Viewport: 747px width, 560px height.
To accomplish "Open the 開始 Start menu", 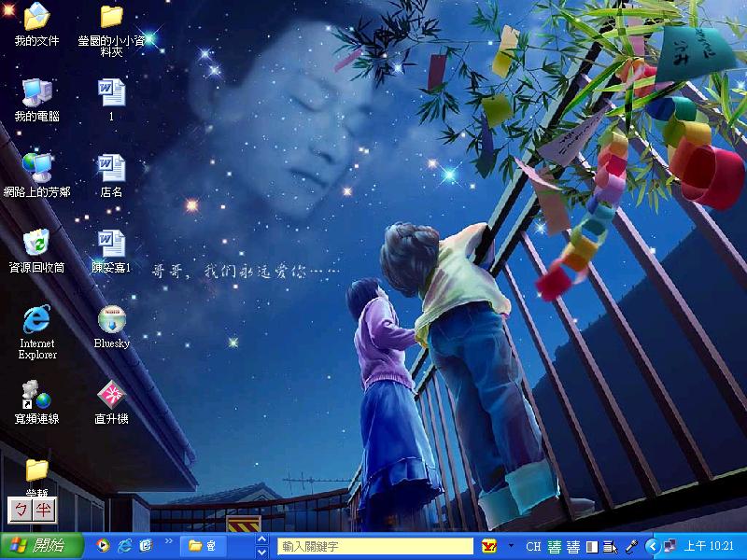I will [42, 546].
